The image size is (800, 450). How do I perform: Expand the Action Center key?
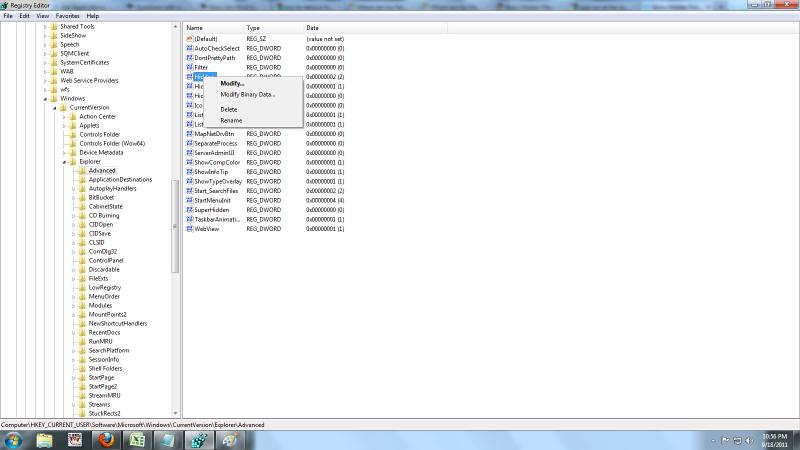64,117
